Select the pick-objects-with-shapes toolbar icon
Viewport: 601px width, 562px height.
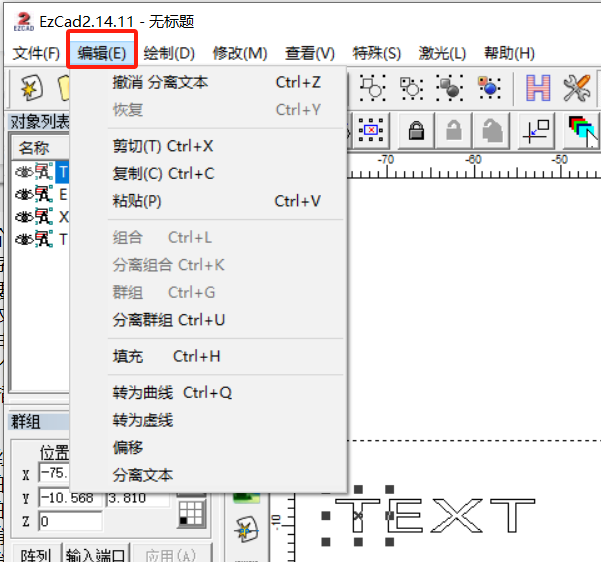click(x=372, y=88)
